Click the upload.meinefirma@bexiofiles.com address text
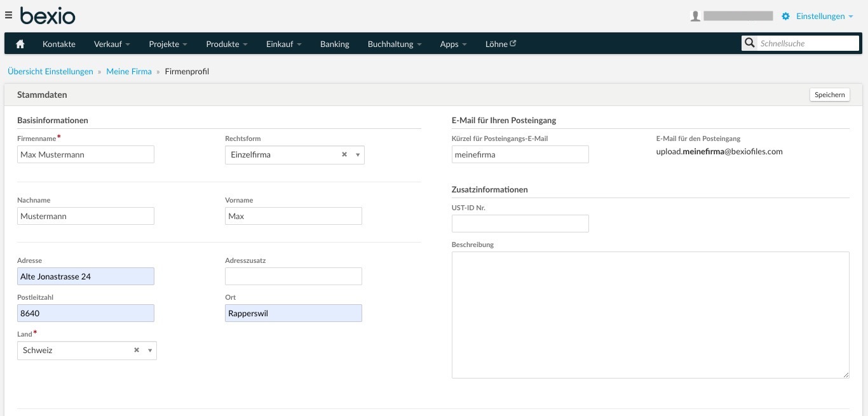The height and width of the screenshot is (416, 868). tap(719, 152)
